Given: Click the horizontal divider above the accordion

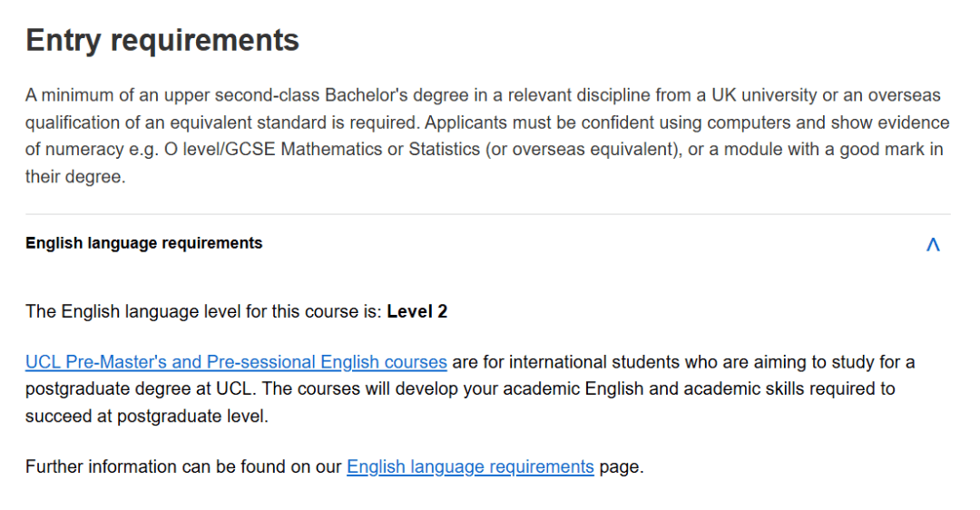Looking at the screenshot, I should (488, 215).
